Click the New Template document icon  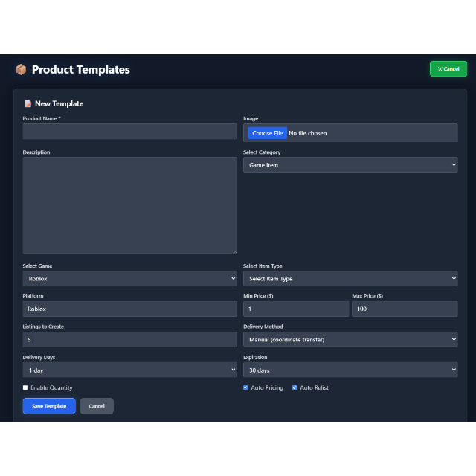click(x=28, y=103)
